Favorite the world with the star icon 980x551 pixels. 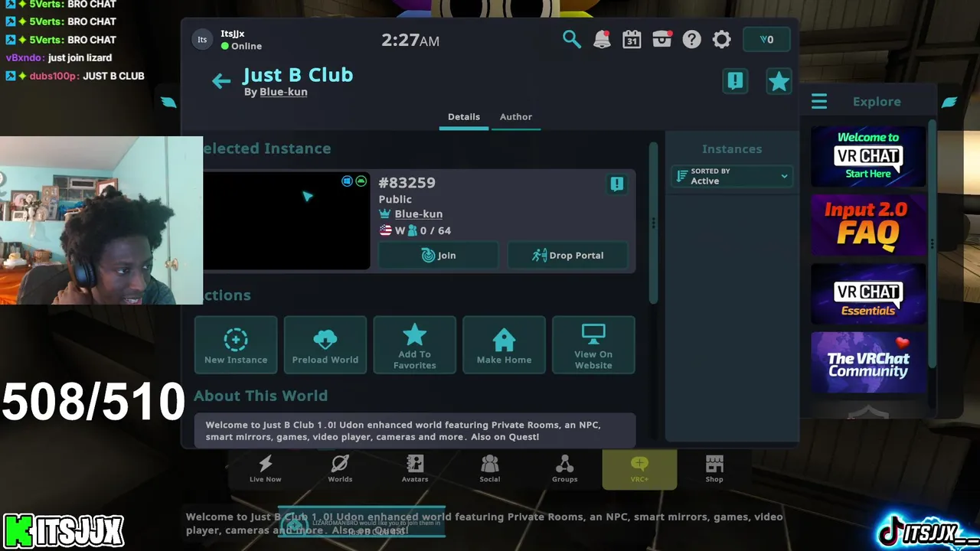(x=779, y=81)
